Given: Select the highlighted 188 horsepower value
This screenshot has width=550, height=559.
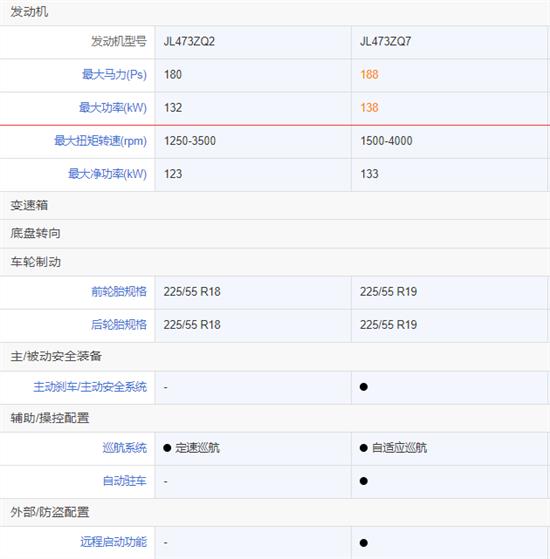Looking at the screenshot, I should [369, 75].
